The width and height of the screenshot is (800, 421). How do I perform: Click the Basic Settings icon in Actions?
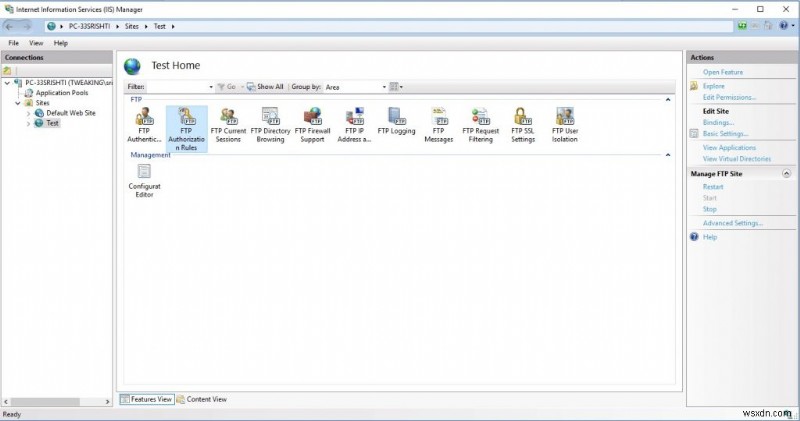694,134
